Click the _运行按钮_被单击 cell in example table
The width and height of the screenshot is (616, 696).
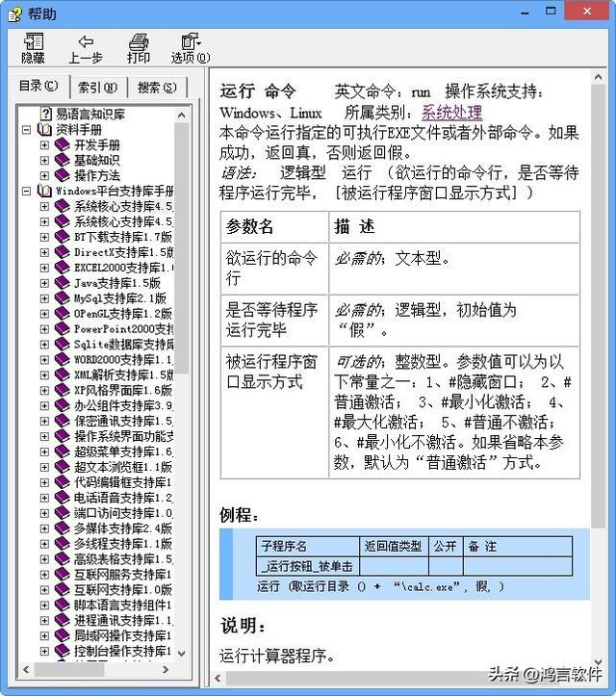pos(308,566)
